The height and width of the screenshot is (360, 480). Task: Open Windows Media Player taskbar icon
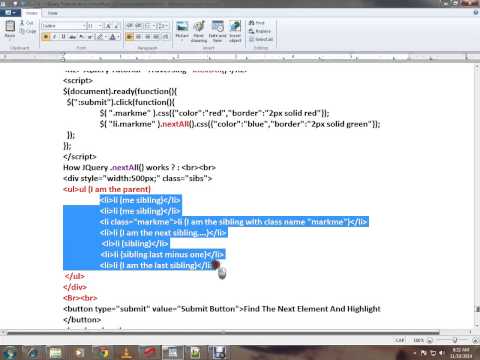(x=79, y=353)
